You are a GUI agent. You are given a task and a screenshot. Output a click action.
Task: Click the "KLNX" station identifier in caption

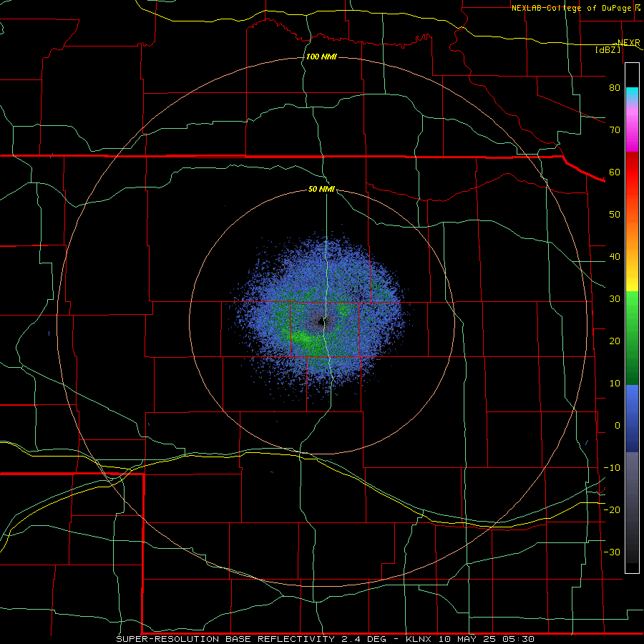419,639
